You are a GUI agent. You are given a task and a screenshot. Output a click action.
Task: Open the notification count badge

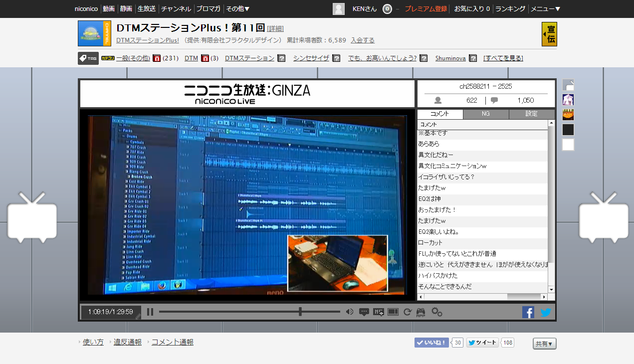click(387, 9)
